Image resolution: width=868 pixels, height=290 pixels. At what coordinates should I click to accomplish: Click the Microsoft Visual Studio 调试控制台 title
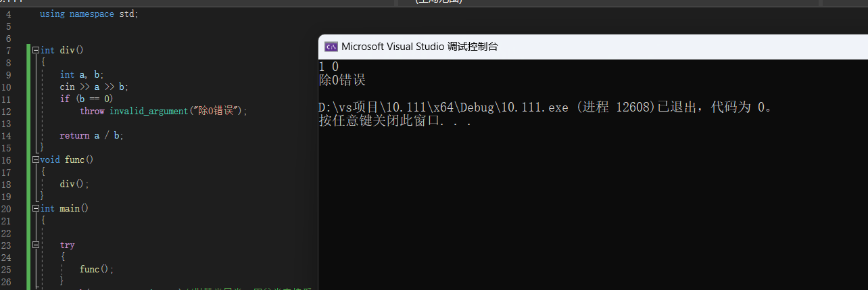click(420, 47)
